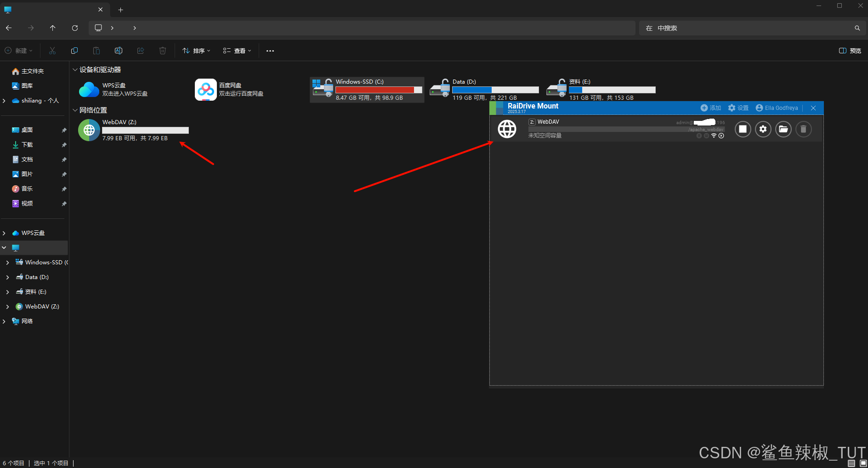Viewport: 868px width, 468px height.
Task: Stop the WebDAV mount in RaiDrive
Action: click(743, 129)
